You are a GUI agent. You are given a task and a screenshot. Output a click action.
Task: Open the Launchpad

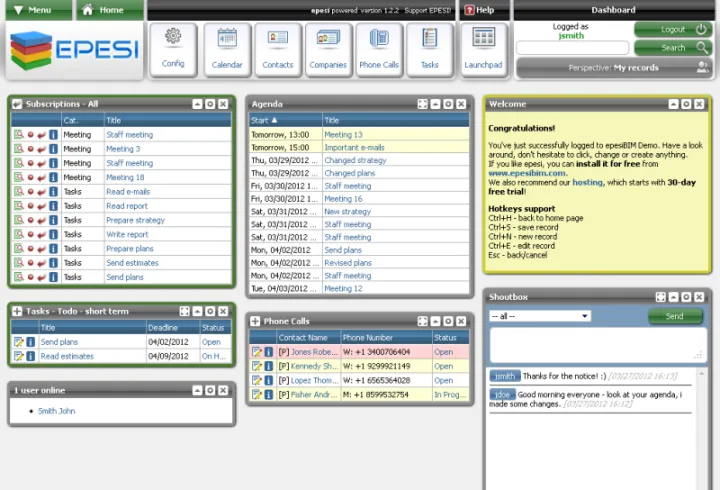pos(483,50)
